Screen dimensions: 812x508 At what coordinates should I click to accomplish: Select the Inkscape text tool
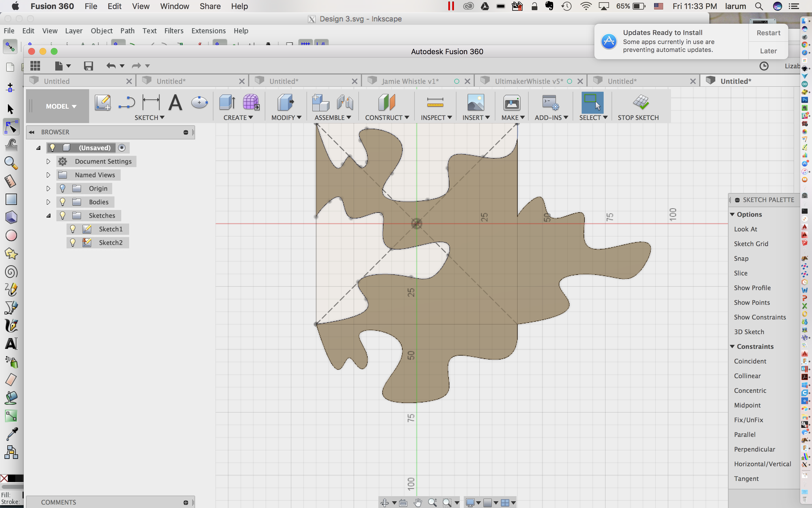pyautogui.click(x=11, y=344)
